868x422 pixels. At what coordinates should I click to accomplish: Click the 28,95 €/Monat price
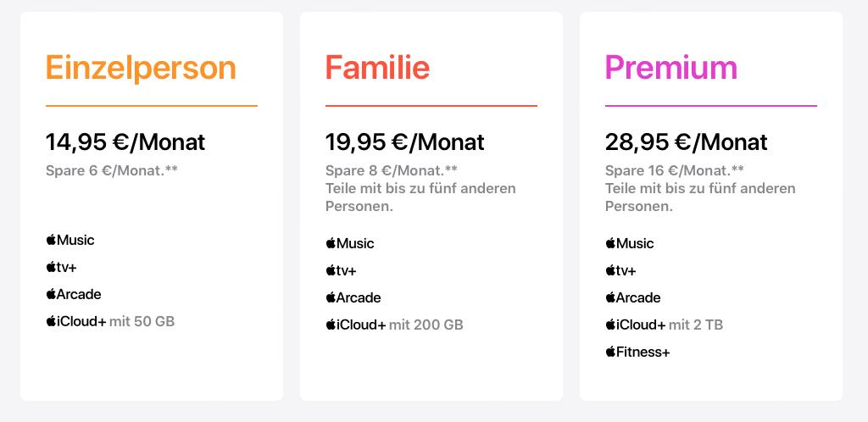(x=687, y=142)
